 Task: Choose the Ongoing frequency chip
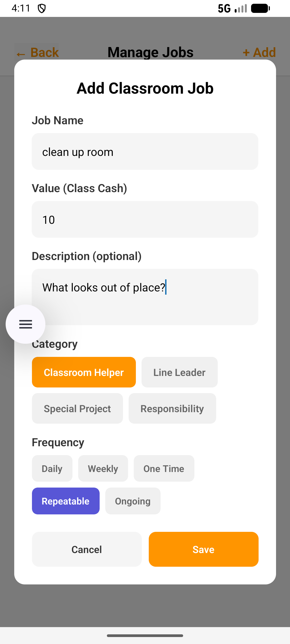[x=133, y=501]
